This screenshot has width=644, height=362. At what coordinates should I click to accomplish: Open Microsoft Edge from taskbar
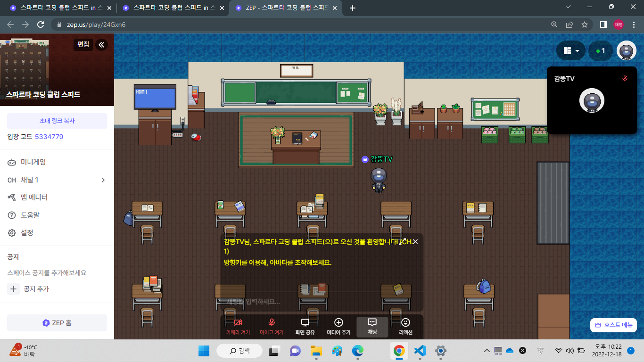358,351
